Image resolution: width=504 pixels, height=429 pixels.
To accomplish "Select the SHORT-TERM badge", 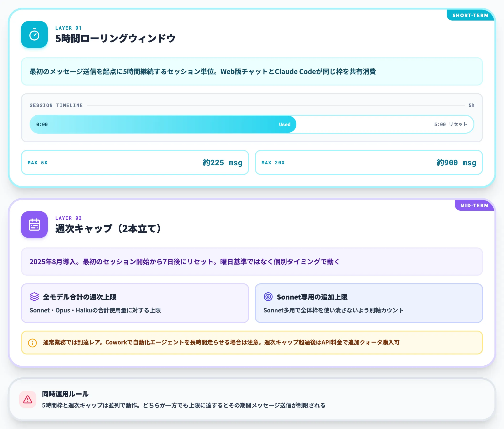I will click(x=470, y=15).
